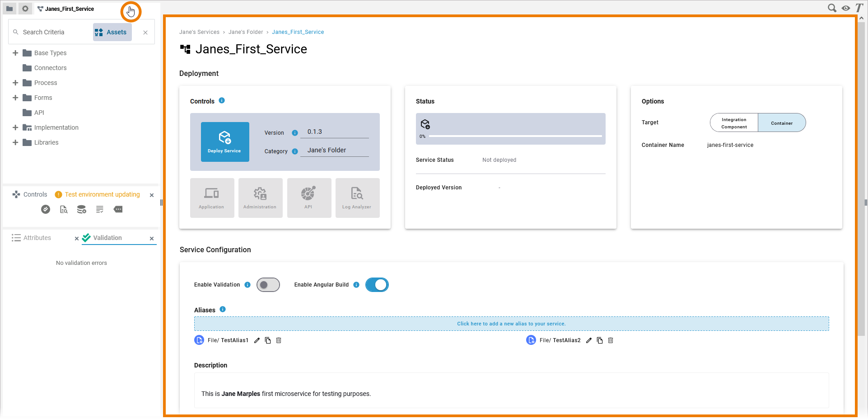868x419 pixels.
Task: Expand the Libraries tree node
Action: (x=15, y=142)
